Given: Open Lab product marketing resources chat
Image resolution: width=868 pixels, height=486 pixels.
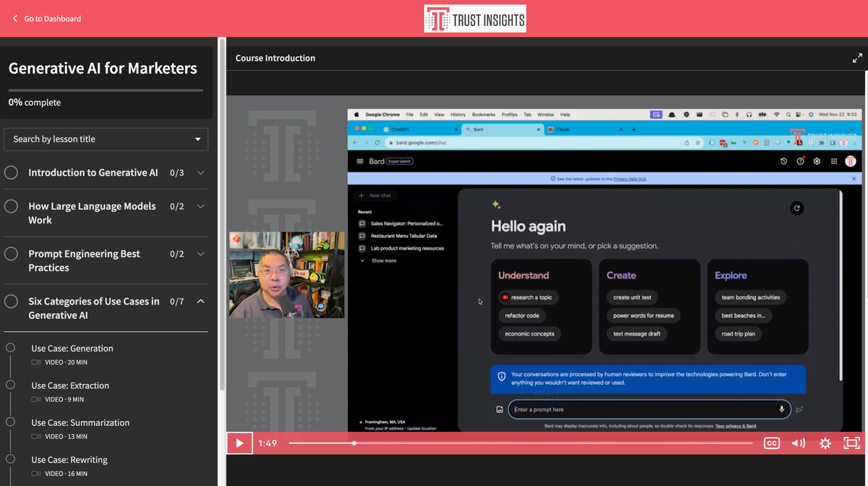Looking at the screenshot, I should pyautogui.click(x=407, y=248).
